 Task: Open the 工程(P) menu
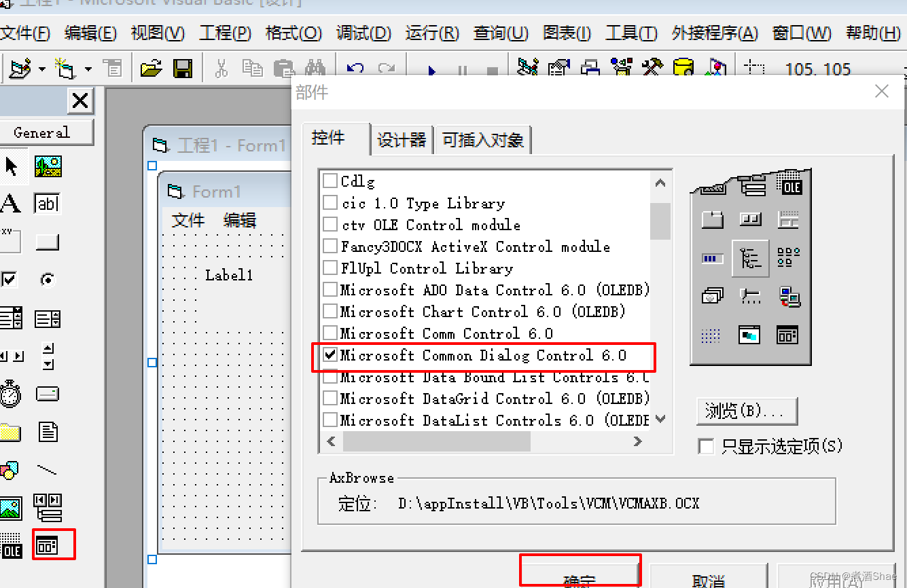226,33
